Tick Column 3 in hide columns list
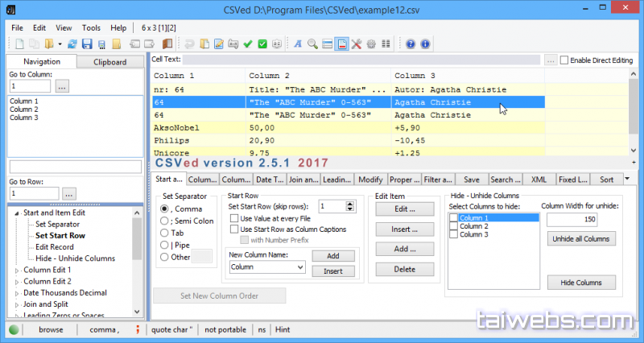 pyautogui.click(x=453, y=234)
